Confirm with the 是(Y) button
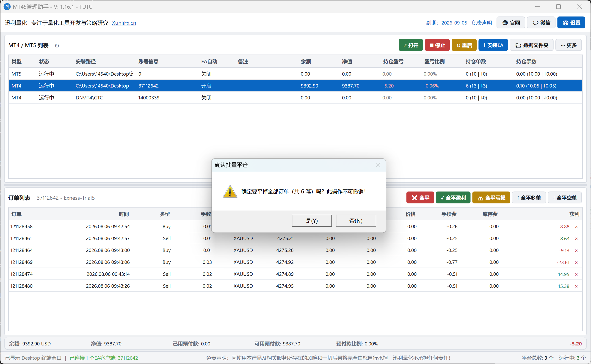 click(312, 221)
